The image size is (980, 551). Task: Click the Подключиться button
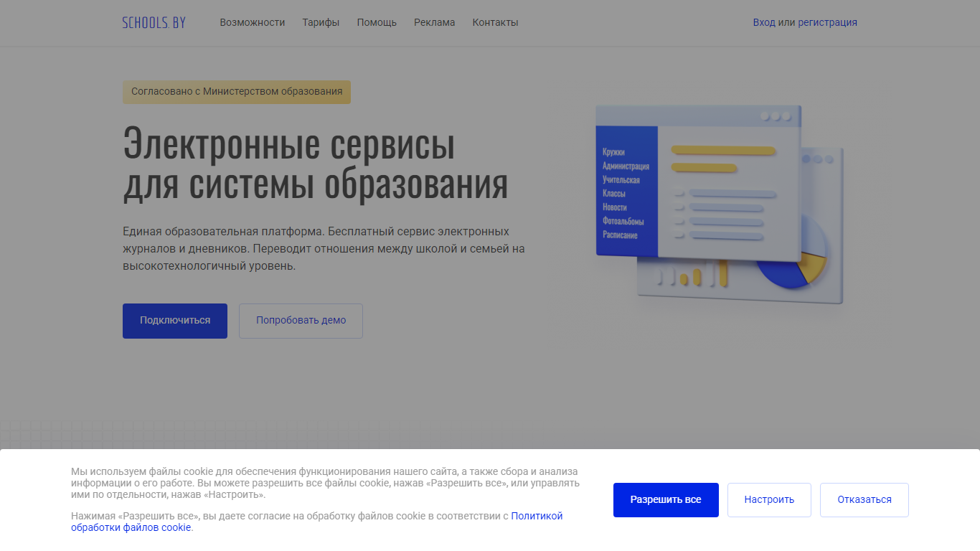click(175, 321)
